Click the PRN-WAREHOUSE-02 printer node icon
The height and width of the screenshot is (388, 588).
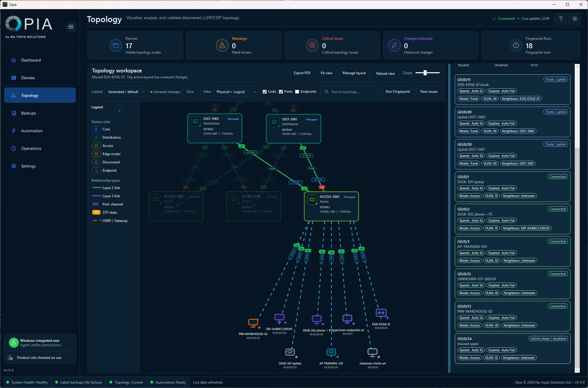253,323
